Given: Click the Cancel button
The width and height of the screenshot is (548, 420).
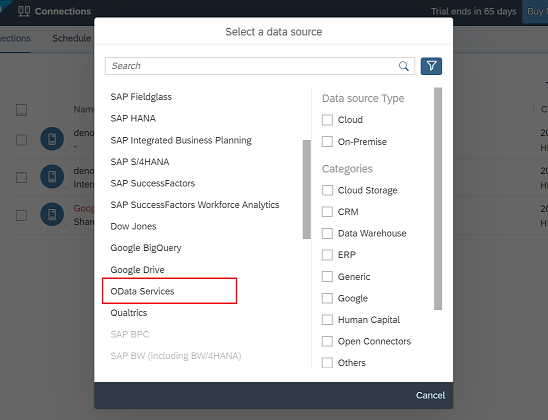Looking at the screenshot, I should click(x=430, y=395).
